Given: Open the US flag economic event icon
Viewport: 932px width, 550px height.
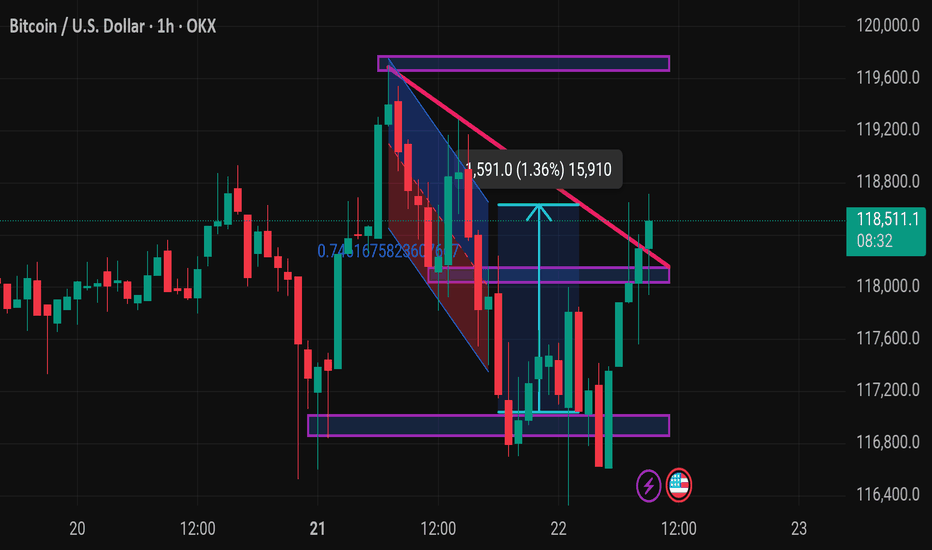Looking at the screenshot, I should (x=679, y=485).
